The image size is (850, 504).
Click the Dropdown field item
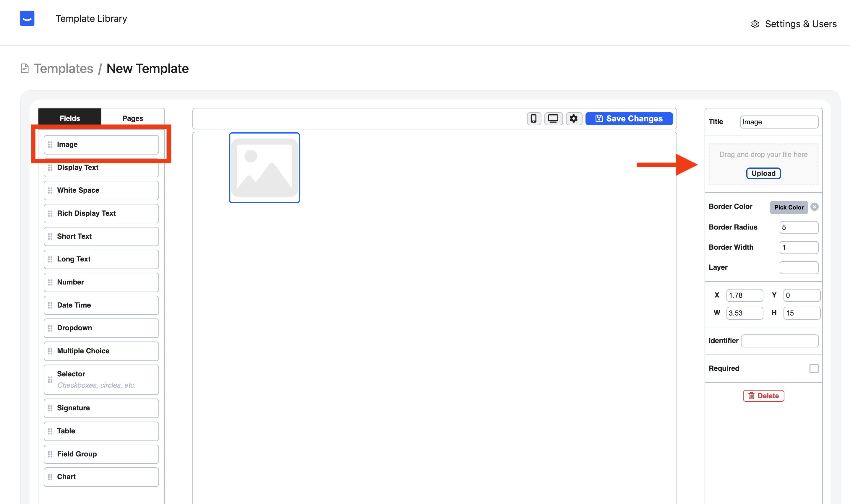click(101, 328)
